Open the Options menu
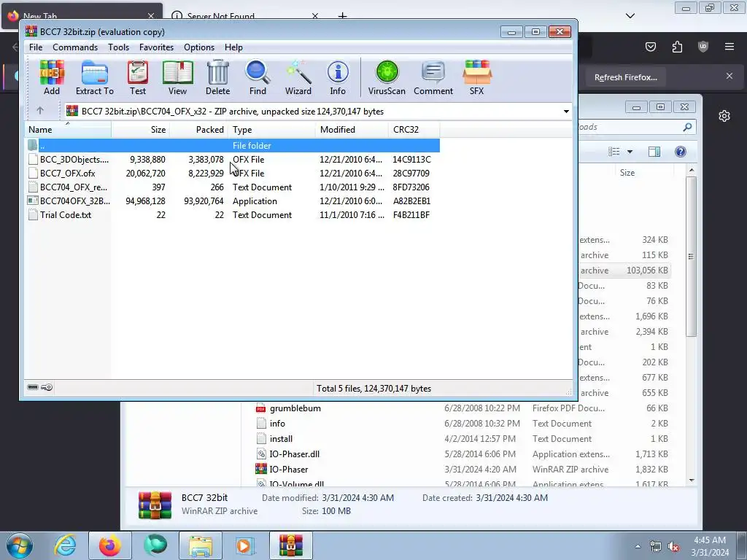Image resolution: width=747 pixels, height=560 pixels. click(199, 47)
